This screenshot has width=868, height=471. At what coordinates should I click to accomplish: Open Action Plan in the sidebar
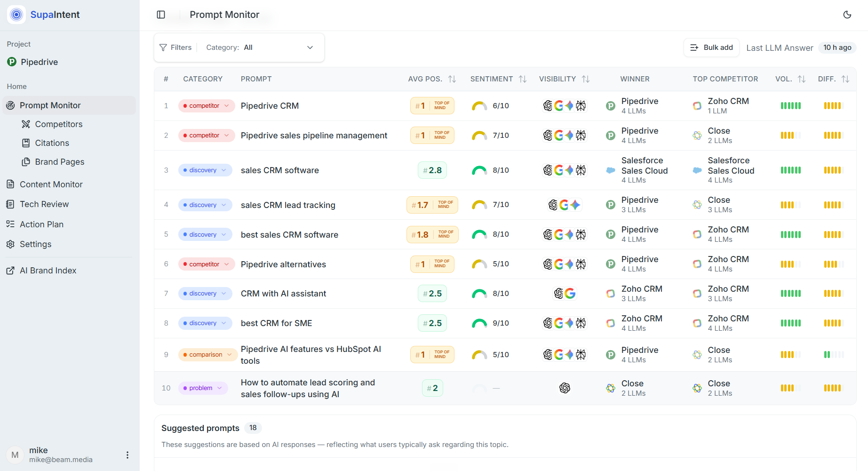pos(41,224)
